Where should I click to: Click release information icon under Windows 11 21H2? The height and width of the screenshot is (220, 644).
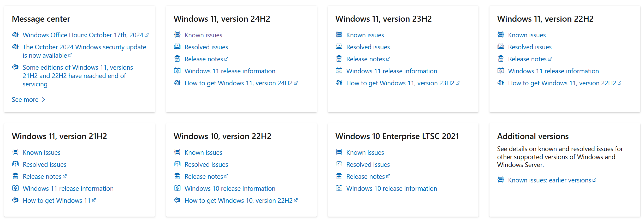pyautogui.click(x=15, y=188)
